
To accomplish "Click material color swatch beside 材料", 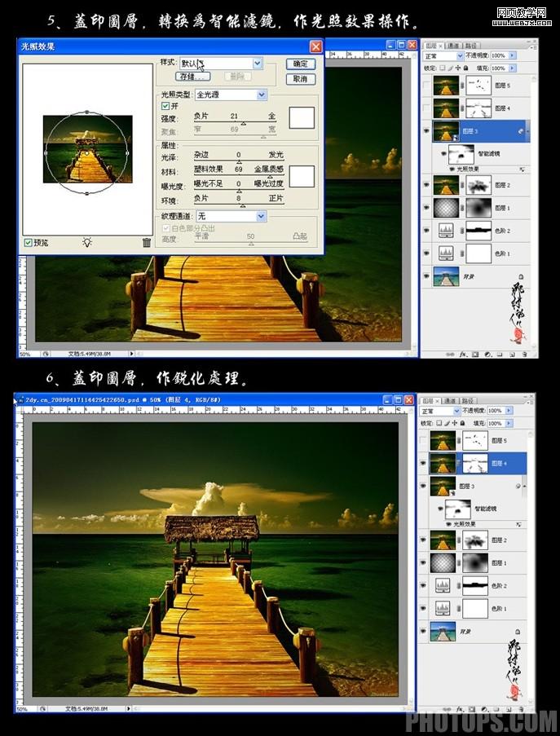I will tap(302, 176).
